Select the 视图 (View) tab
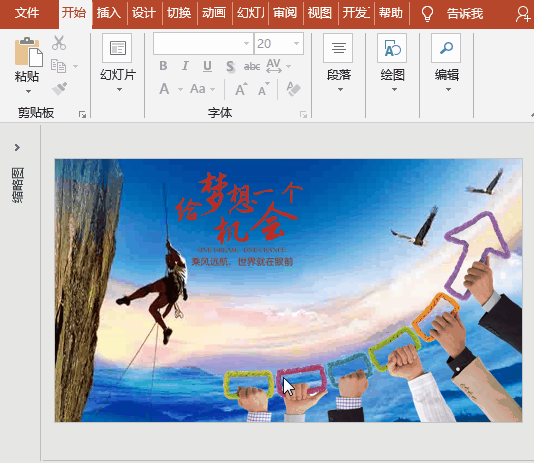This screenshot has width=534, height=463. [x=319, y=13]
